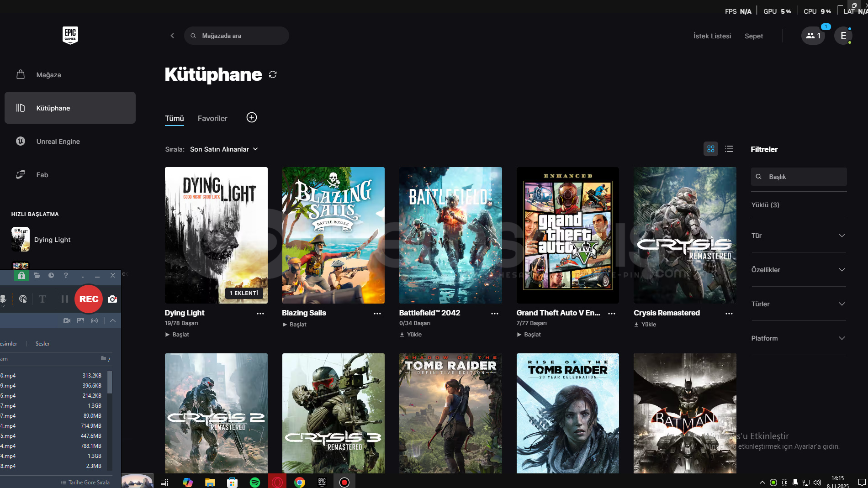Open the Mağaza store page
This screenshot has height=488, width=868.
click(70, 75)
